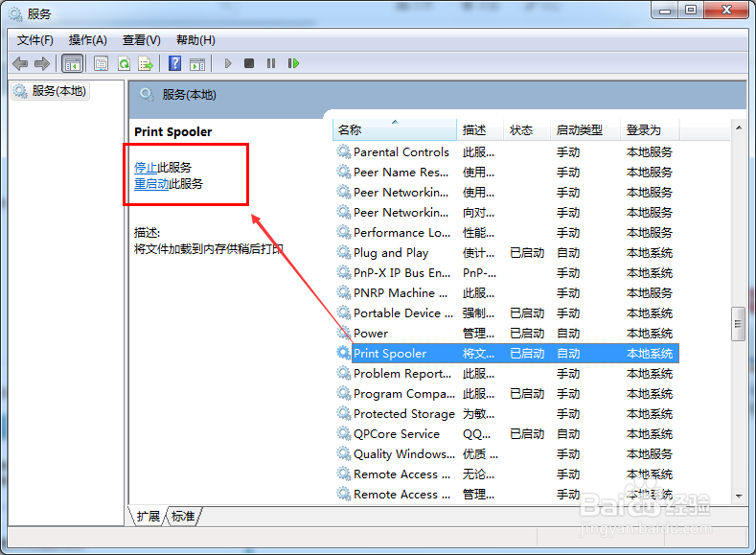The image size is (756, 555).
Task: Click the gear icon of QPCore Service
Action: click(x=343, y=433)
